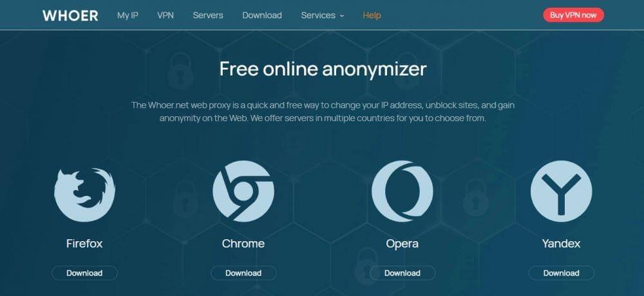
Task: Click the Chrome browser logo
Action: pos(243,191)
